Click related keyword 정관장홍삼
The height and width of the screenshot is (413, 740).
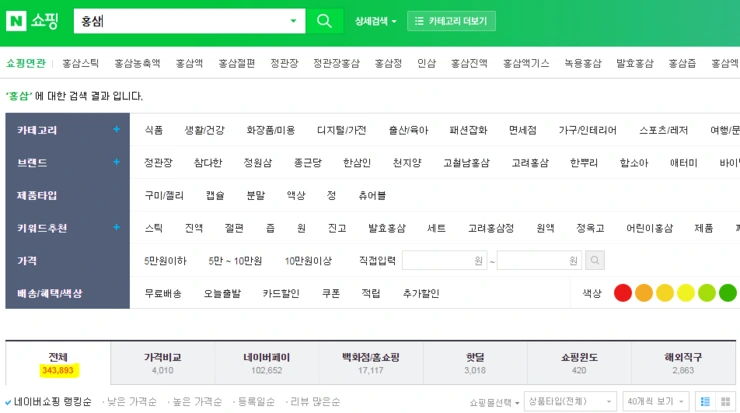pyautogui.click(x=336, y=63)
